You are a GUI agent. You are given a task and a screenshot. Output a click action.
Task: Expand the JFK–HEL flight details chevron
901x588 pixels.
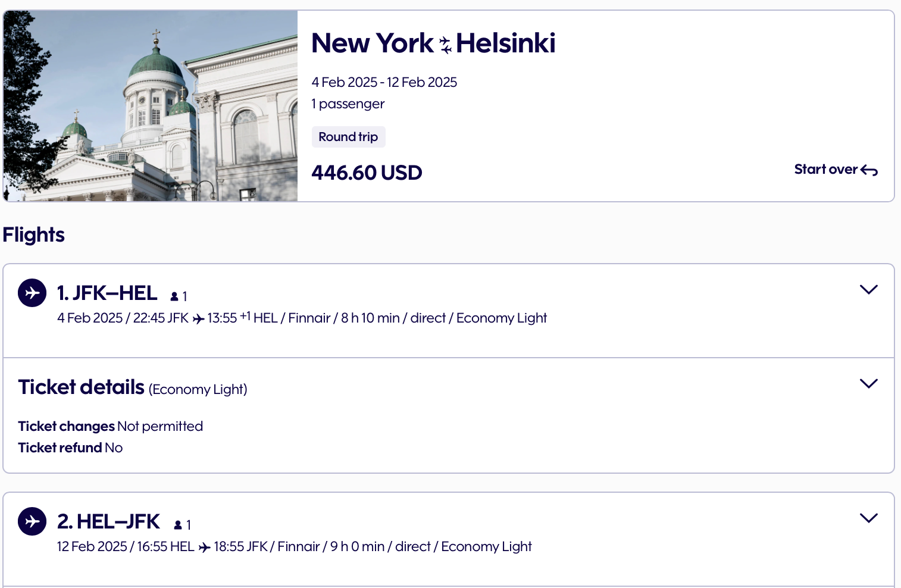pyautogui.click(x=868, y=290)
